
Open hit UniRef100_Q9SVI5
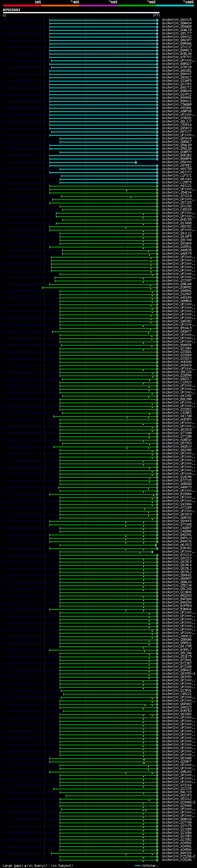point(177,20)
